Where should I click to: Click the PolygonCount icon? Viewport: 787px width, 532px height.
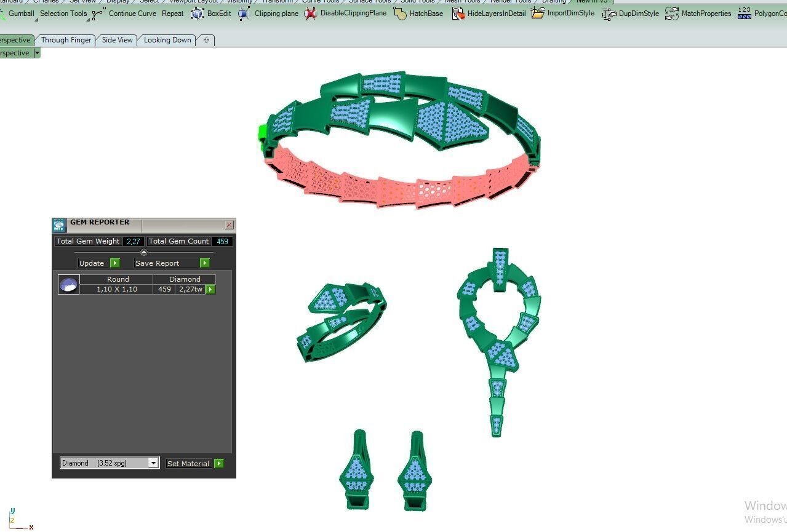click(x=745, y=14)
